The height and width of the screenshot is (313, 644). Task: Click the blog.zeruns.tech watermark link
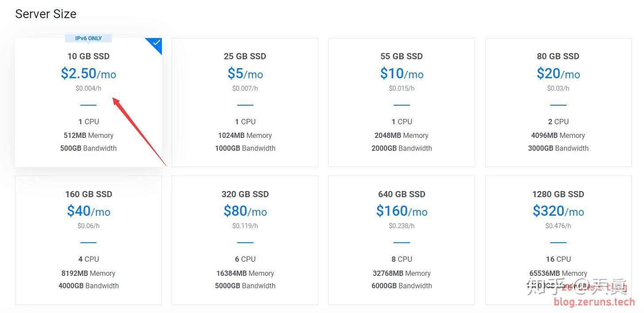(594, 302)
